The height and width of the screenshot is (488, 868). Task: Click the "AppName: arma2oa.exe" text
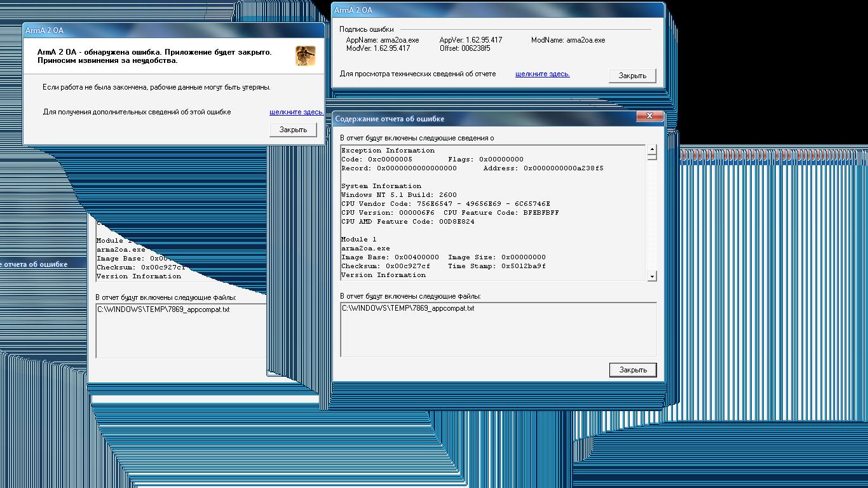(x=383, y=40)
